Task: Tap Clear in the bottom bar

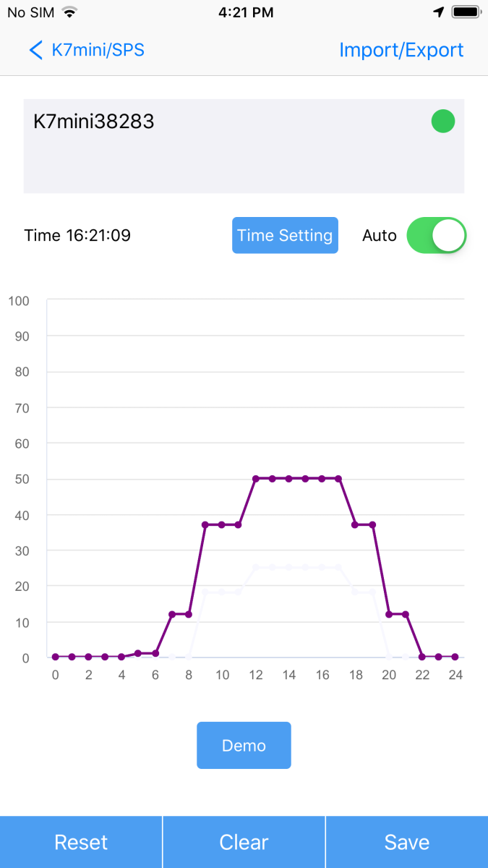Action: (x=244, y=842)
